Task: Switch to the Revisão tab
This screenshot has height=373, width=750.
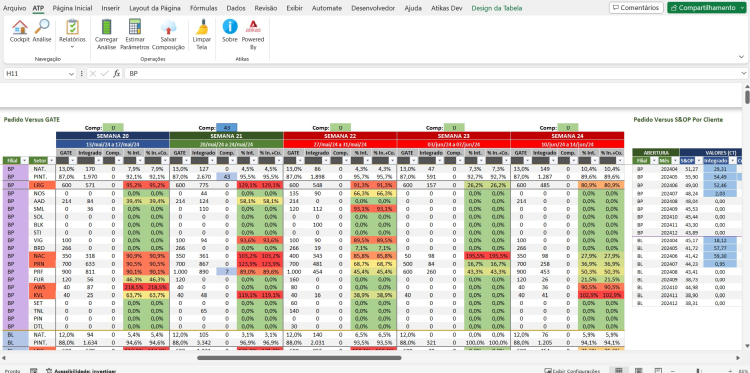Action: pyautogui.click(x=265, y=8)
